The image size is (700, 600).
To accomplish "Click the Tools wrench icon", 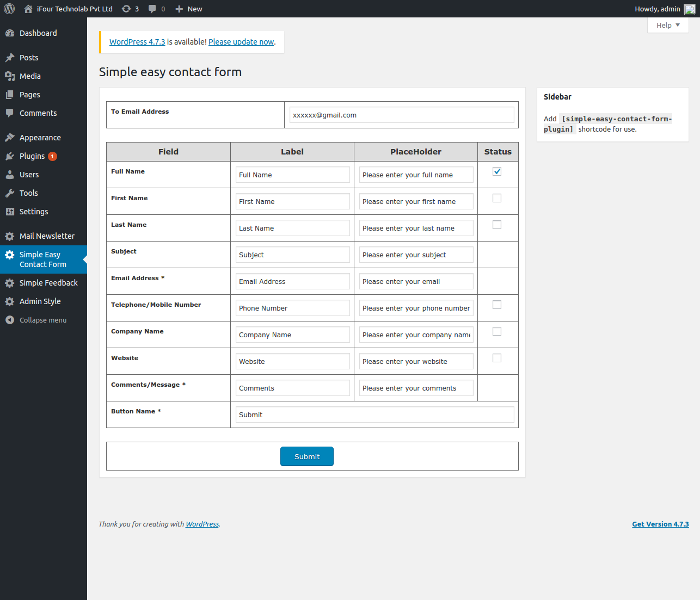I will point(10,193).
